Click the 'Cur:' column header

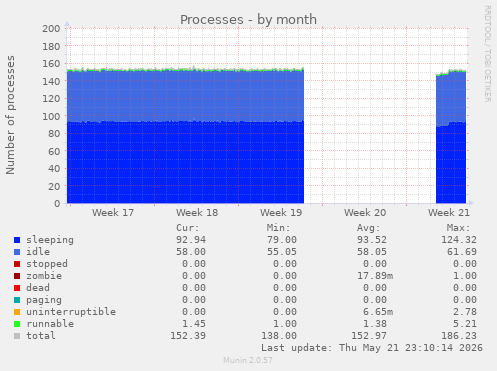188,228
